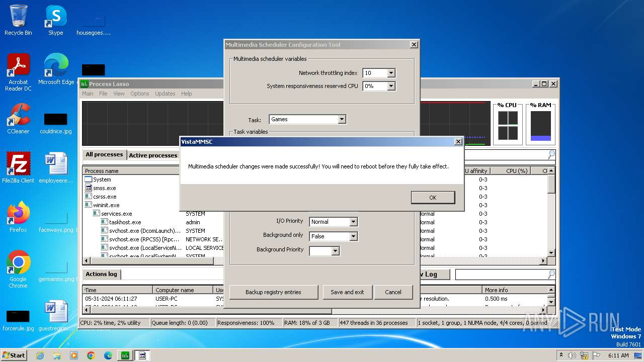Select the guestregion Word document icon
This screenshot has width=644, height=362.
point(56,316)
